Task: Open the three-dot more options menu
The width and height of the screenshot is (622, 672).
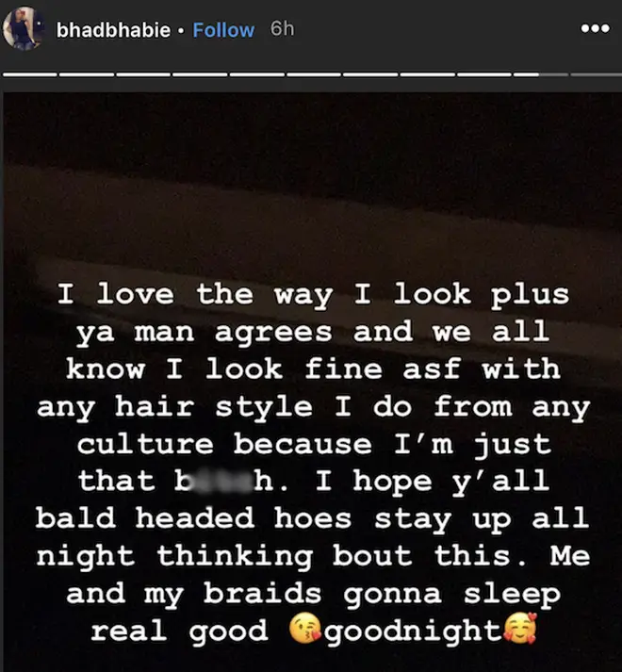Action: point(595,28)
